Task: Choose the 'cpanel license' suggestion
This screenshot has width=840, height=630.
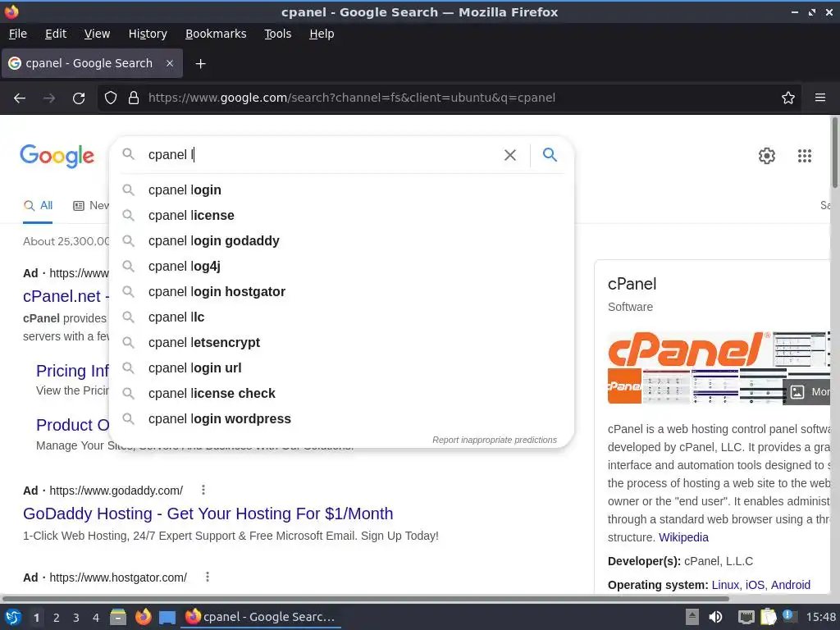Action: (341, 216)
